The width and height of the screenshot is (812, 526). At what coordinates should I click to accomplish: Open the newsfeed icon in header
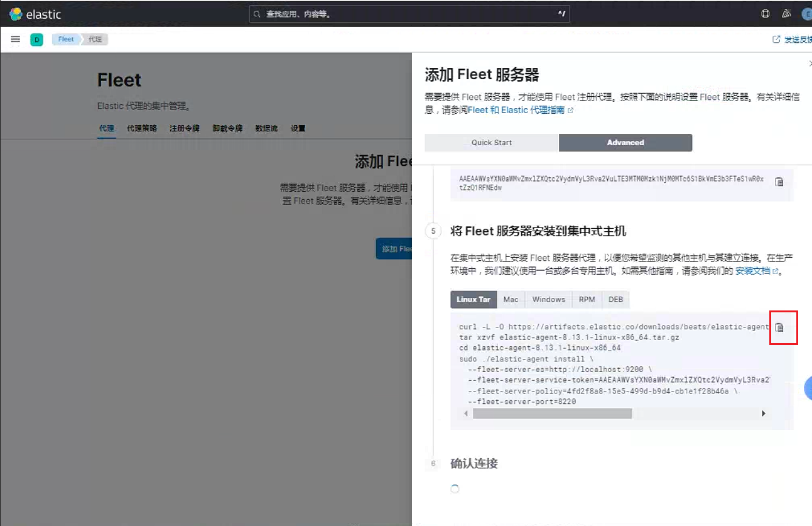[786, 14]
